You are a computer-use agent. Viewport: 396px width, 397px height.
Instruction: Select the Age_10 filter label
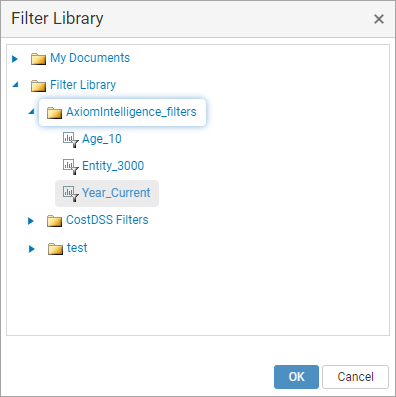[x=102, y=139]
